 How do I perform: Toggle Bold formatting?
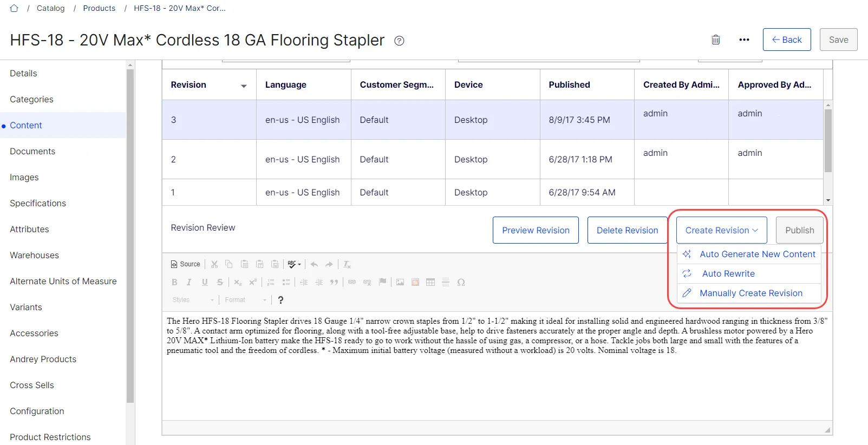pos(174,282)
